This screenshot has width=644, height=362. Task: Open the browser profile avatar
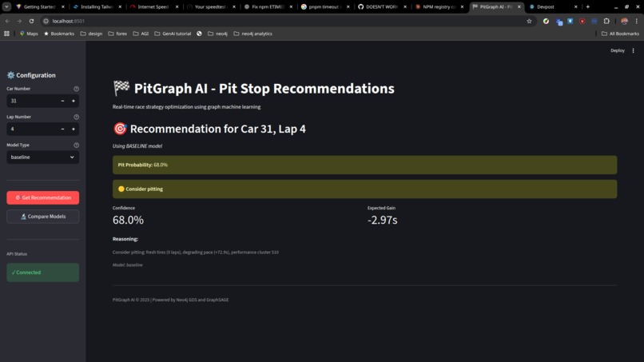tap(624, 21)
